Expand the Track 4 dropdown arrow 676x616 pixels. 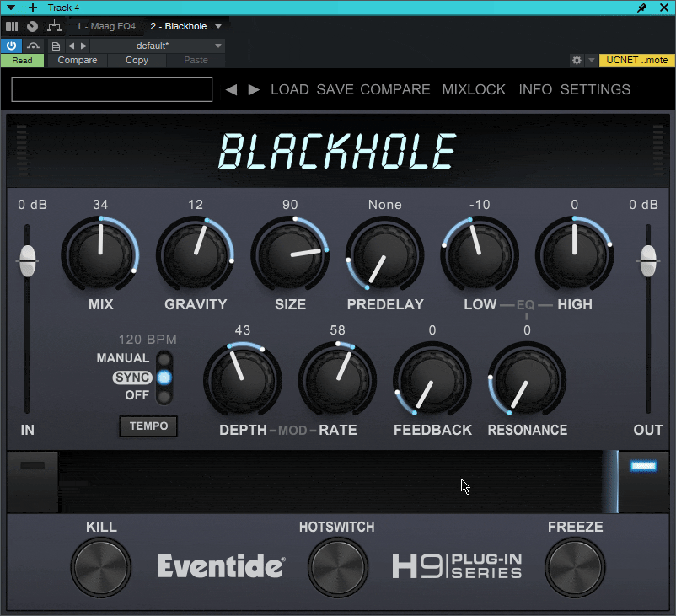pos(11,8)
